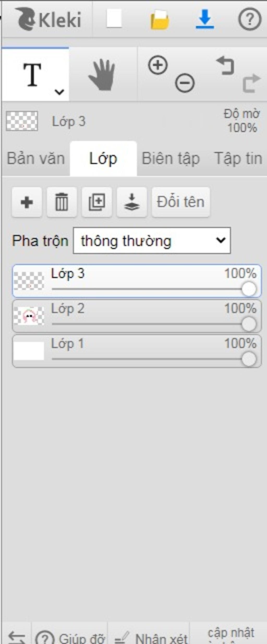Click the blue download save icon
This screenshot has width=267, height=644.
click(x=205, y=19)
